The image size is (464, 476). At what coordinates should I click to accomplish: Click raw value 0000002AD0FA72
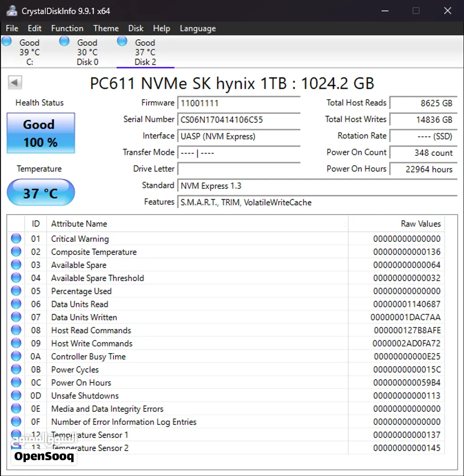point(406,343)
